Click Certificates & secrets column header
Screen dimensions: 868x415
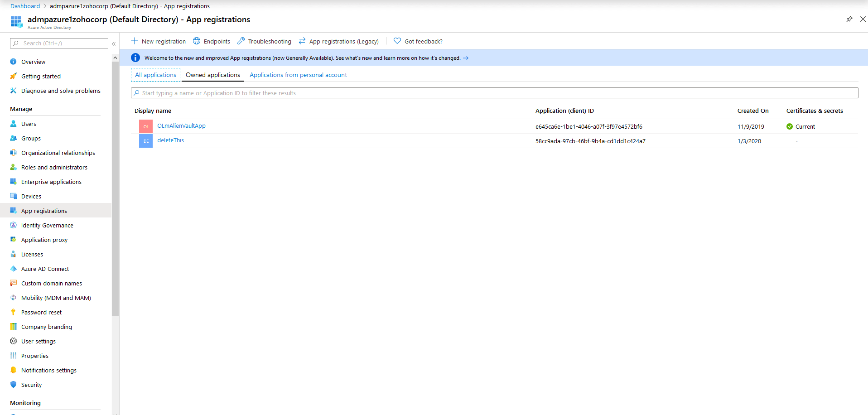815,111
